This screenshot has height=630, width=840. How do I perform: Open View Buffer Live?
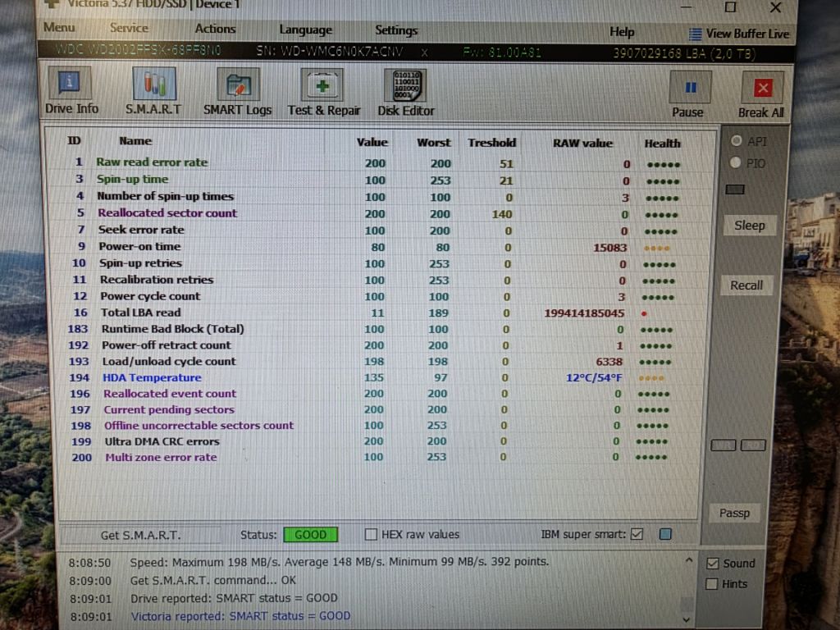(x=739, y=34)
